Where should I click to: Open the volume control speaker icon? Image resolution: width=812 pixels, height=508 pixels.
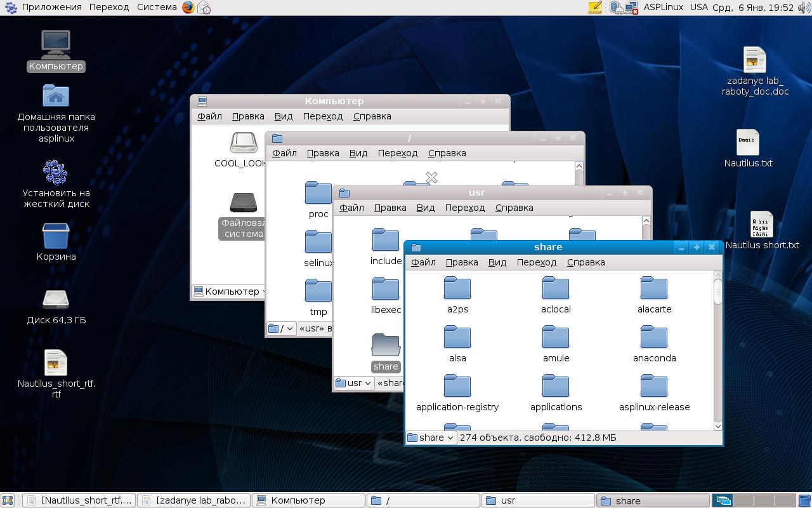click(804, 8)
